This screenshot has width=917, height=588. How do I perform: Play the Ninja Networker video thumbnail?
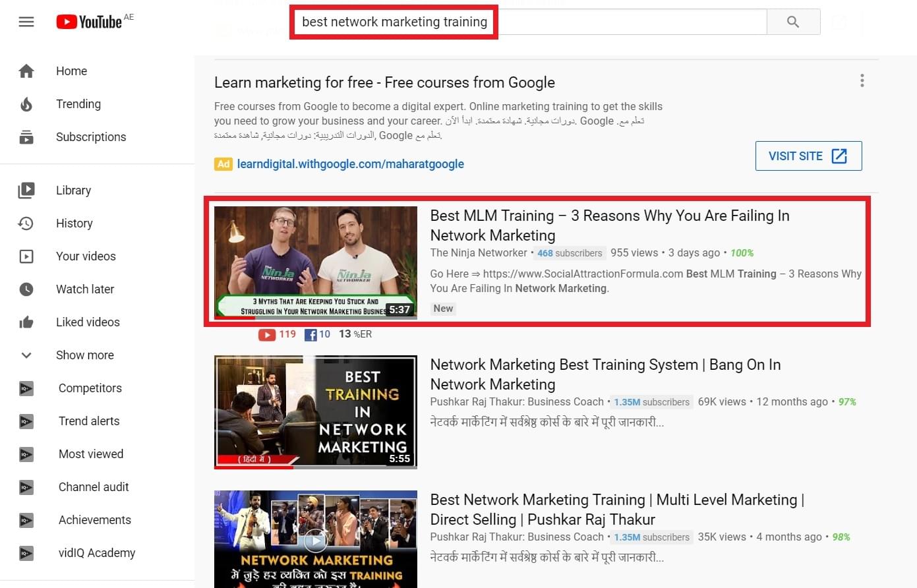316,263
